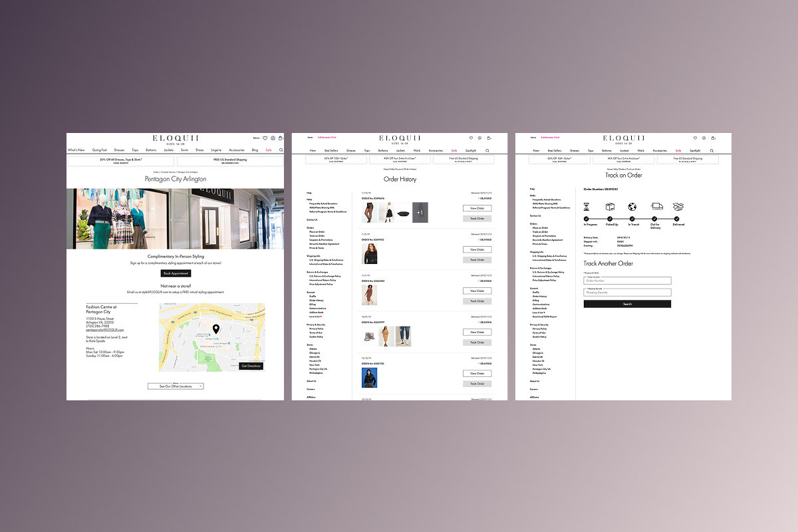Click the Delivered step on the tracking progress bar

(x=676, y=218)
